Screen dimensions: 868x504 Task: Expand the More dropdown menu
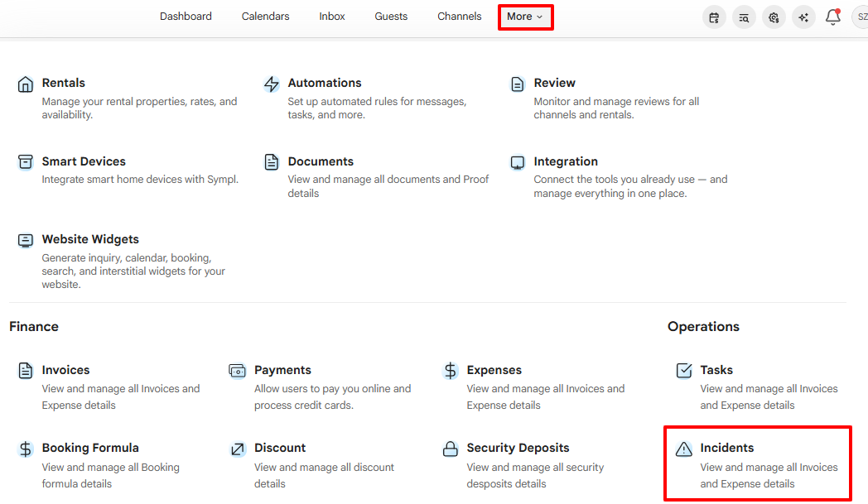coord(525,17)
